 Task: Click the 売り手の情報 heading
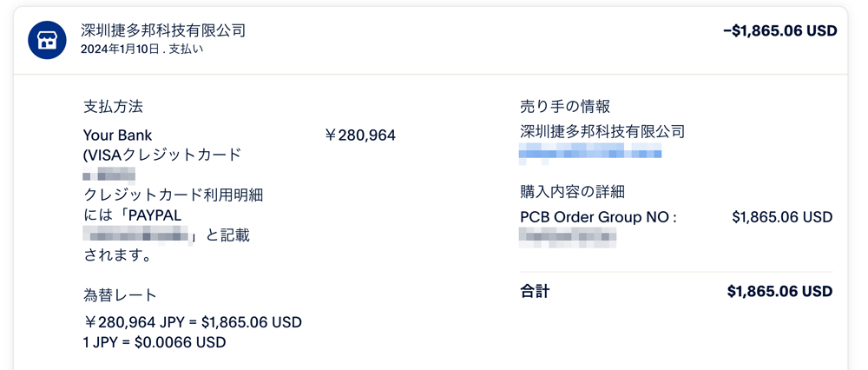coord(565,106)
